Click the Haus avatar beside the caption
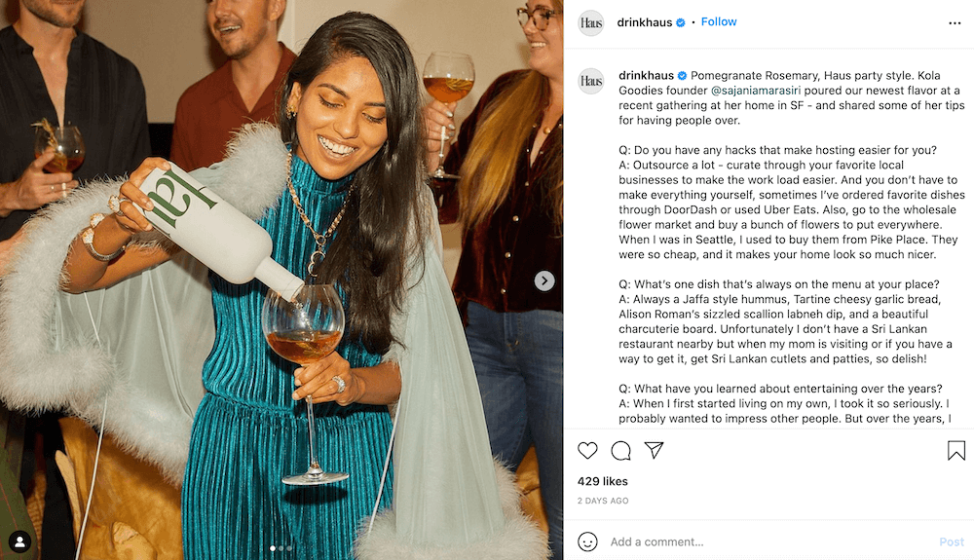Screen dimensions: 974x560 [591, 81]
